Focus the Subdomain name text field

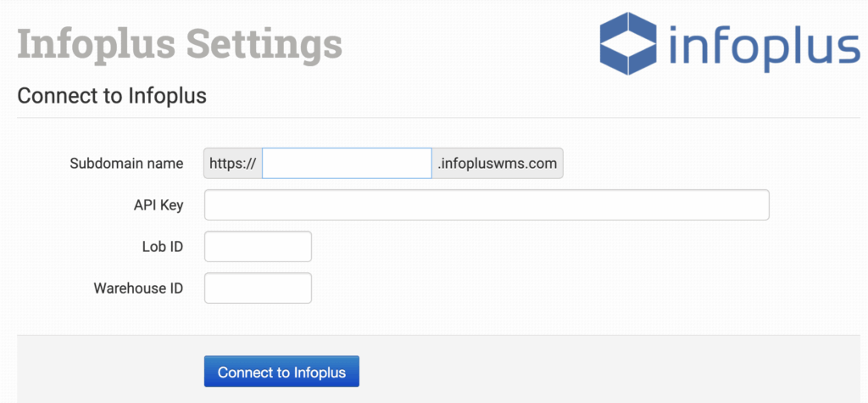pyautogui.click(x=347, y=164)
